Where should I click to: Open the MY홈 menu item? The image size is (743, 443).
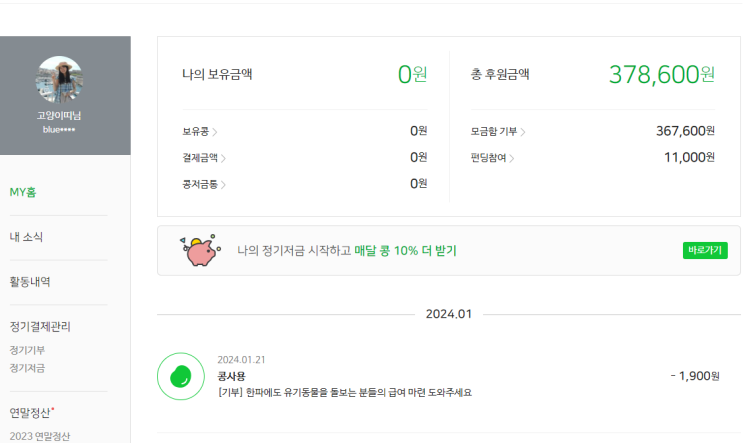pos(25,192)
